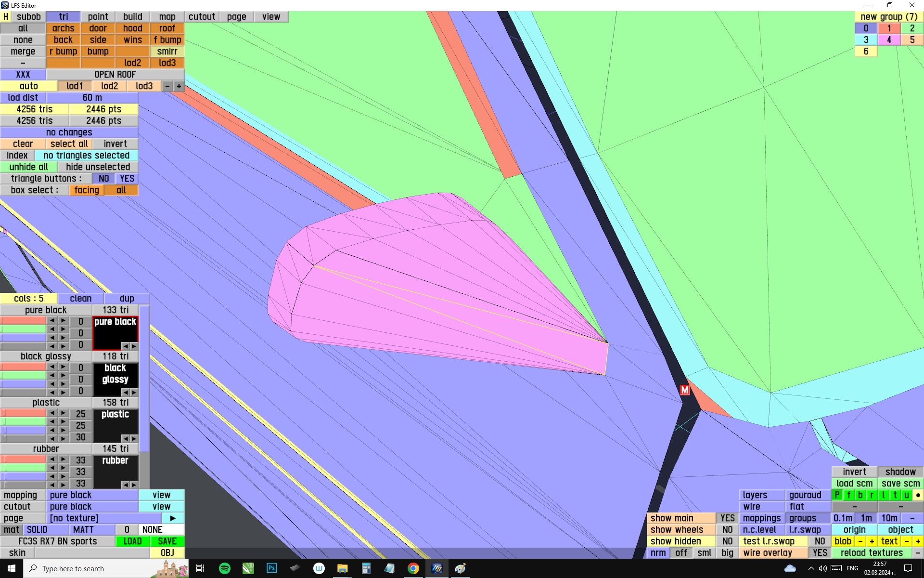Click the green SAVE button
The image size is (924, 578).
167,541
